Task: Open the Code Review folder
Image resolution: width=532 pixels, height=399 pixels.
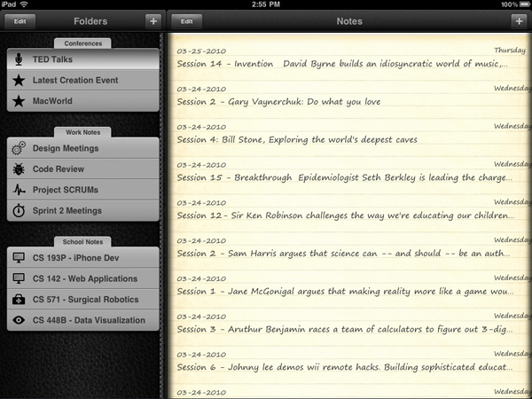Action: 82,169
